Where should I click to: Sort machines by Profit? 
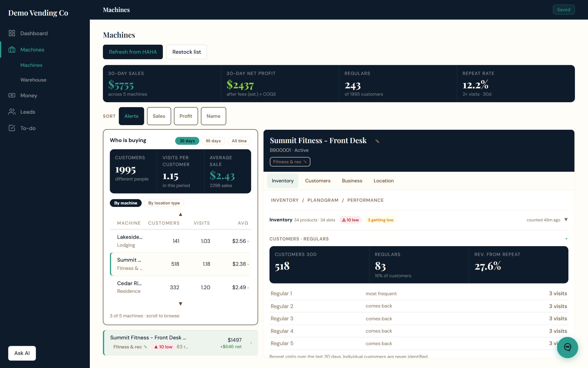tap(186, 116)
